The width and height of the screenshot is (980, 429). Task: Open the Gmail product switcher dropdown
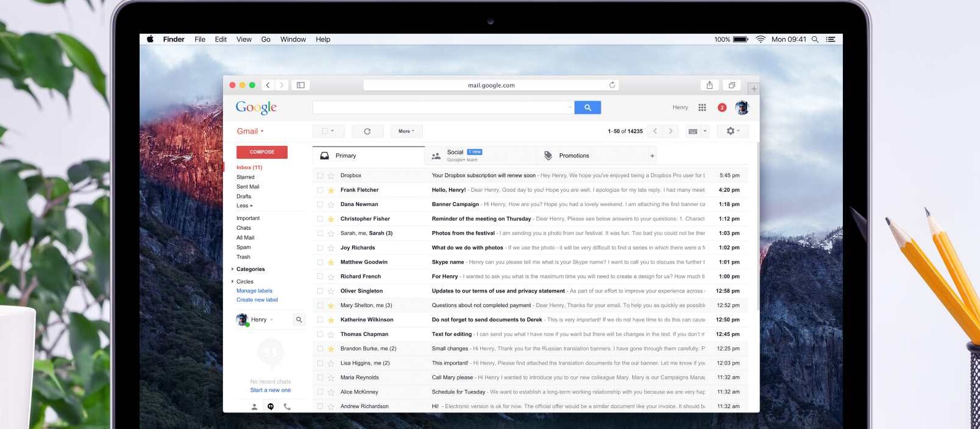click(x=250, y=131)
